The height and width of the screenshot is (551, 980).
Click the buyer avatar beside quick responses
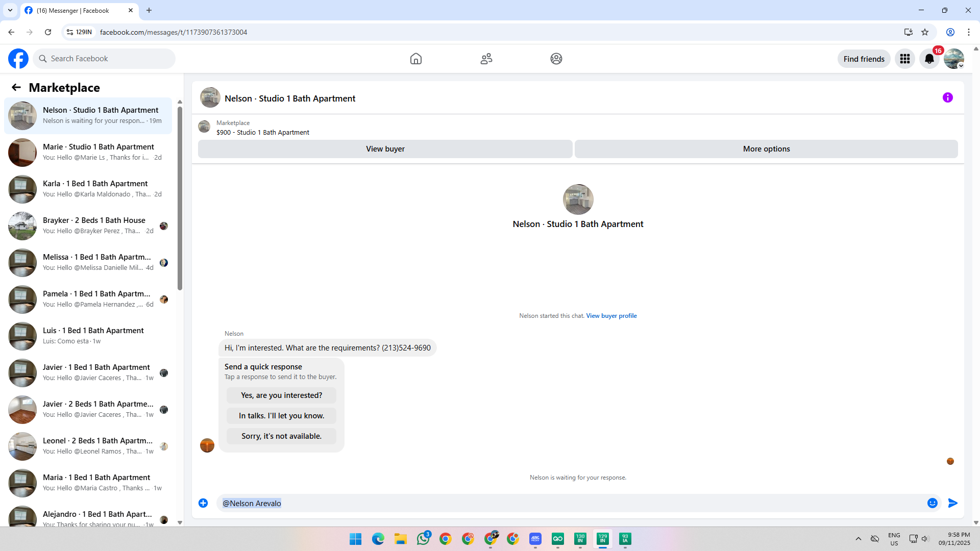(207, 445)
